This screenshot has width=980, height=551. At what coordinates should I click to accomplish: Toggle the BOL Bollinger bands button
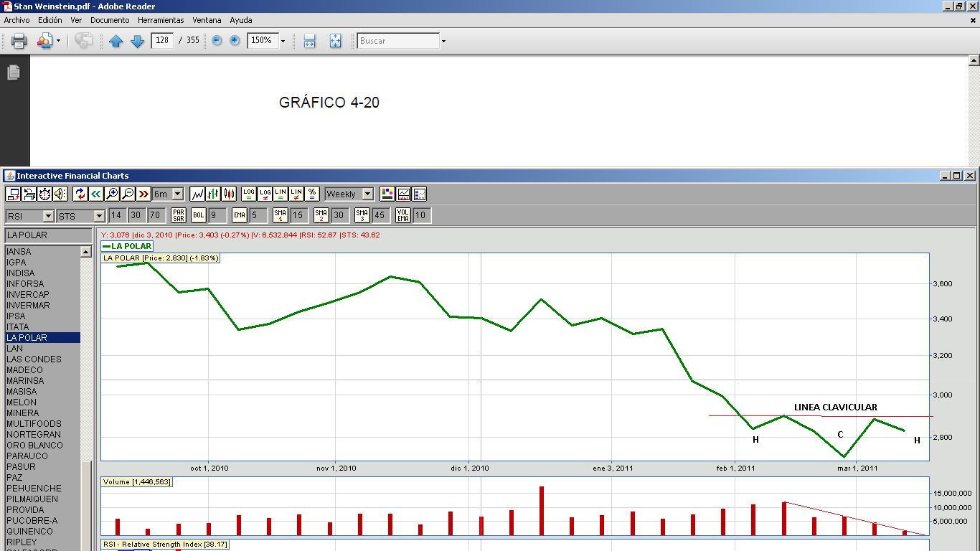199,215
